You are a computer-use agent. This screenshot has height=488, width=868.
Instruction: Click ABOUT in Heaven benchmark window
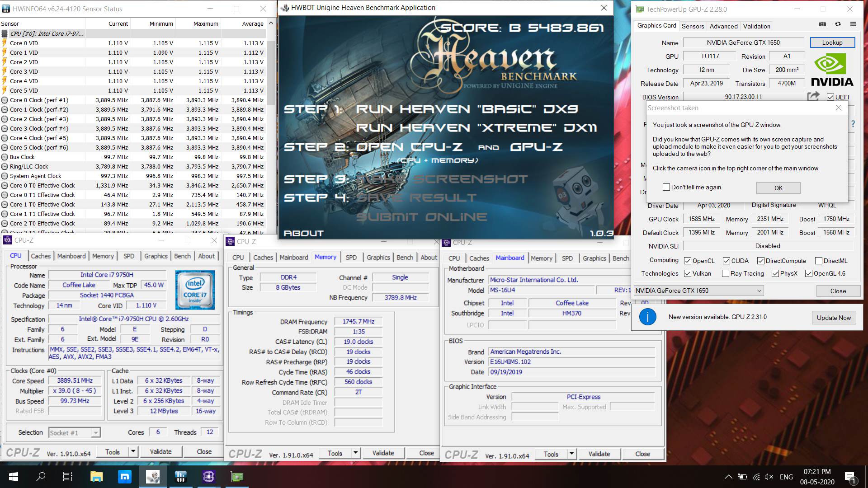coord(303,233)
